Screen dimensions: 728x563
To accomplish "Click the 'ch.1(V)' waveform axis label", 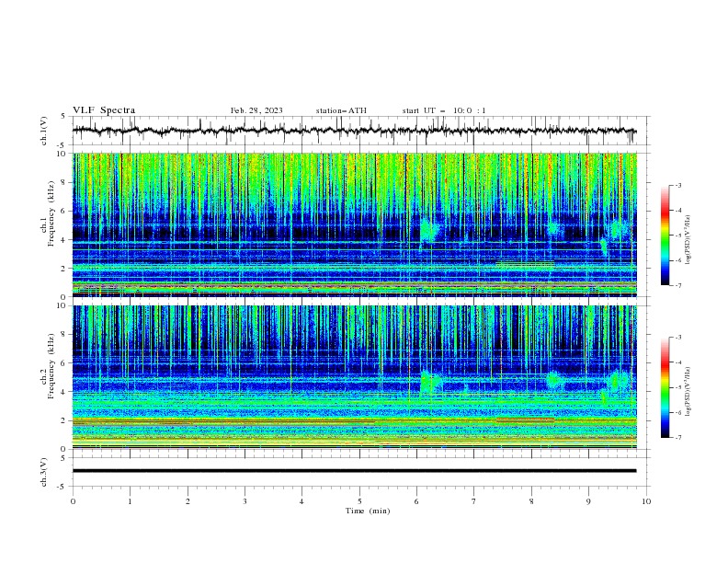I will point(44,131).
